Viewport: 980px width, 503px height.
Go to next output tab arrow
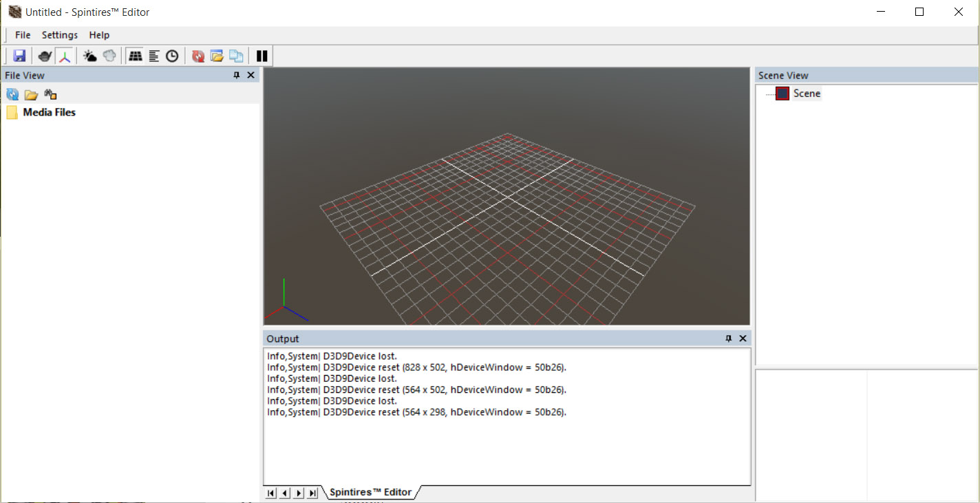299,493
